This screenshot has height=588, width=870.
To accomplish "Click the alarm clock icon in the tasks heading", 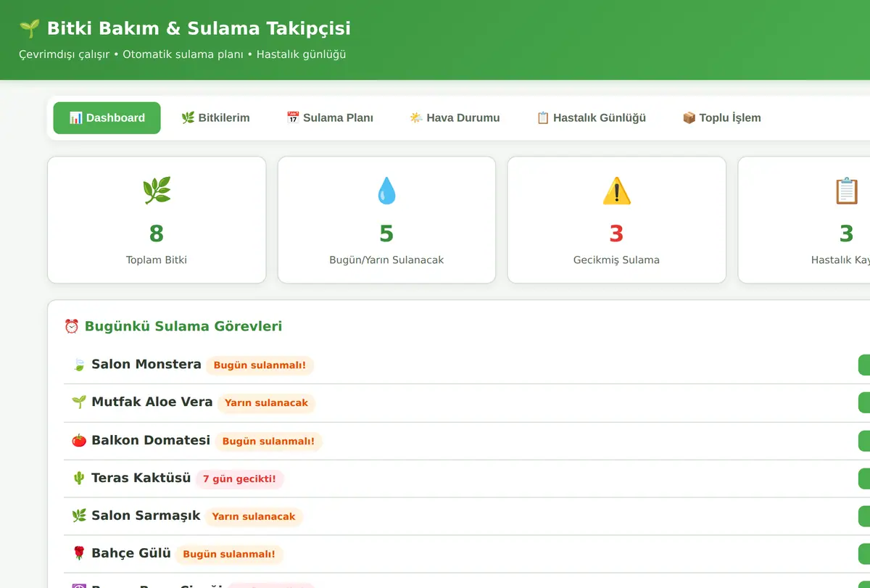I will point(72,326).
